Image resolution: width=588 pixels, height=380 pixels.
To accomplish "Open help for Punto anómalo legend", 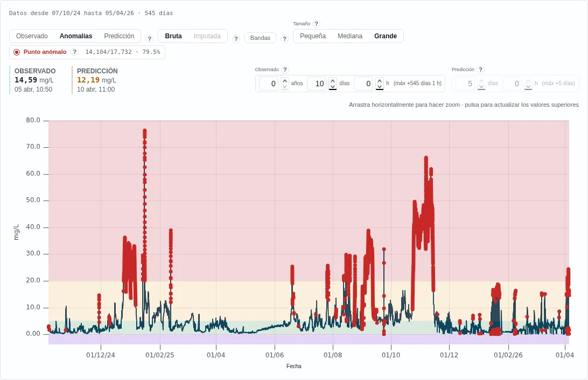I will 75,52.
